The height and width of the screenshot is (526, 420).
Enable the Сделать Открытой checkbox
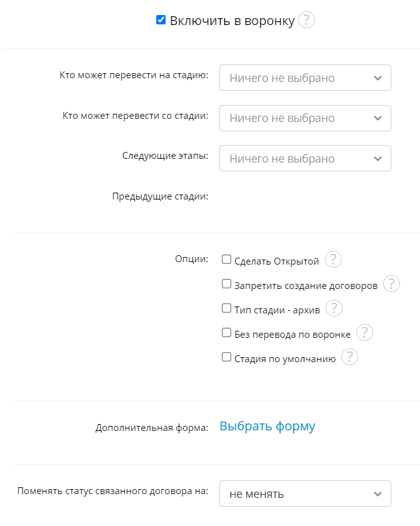pyautogui.click(x=227, y=260)
